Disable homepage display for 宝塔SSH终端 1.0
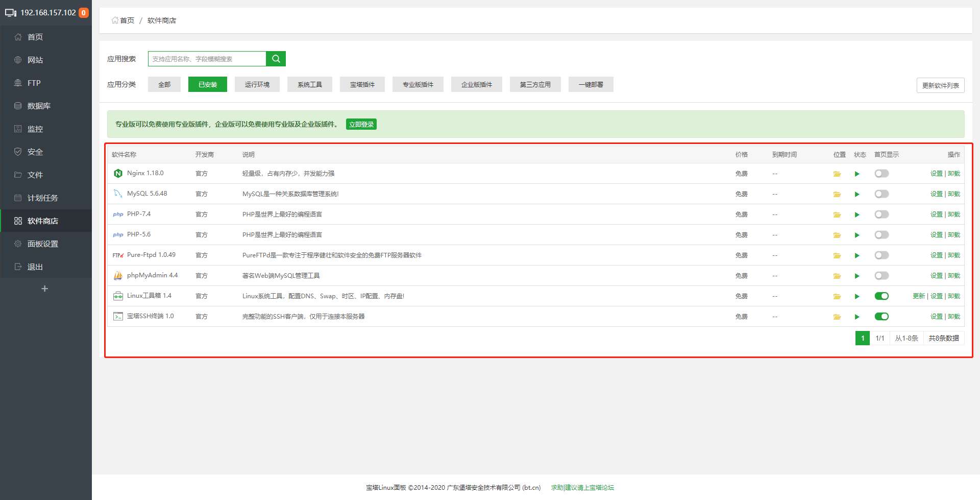Image resolution: width=980 pixels, height=500 pixels. tap(881, 317)
